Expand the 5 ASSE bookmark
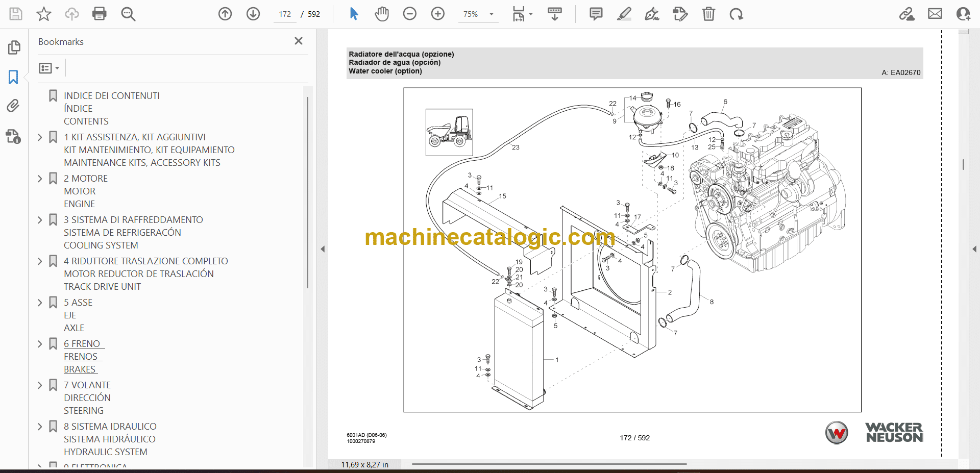 [x=40, y=302]
